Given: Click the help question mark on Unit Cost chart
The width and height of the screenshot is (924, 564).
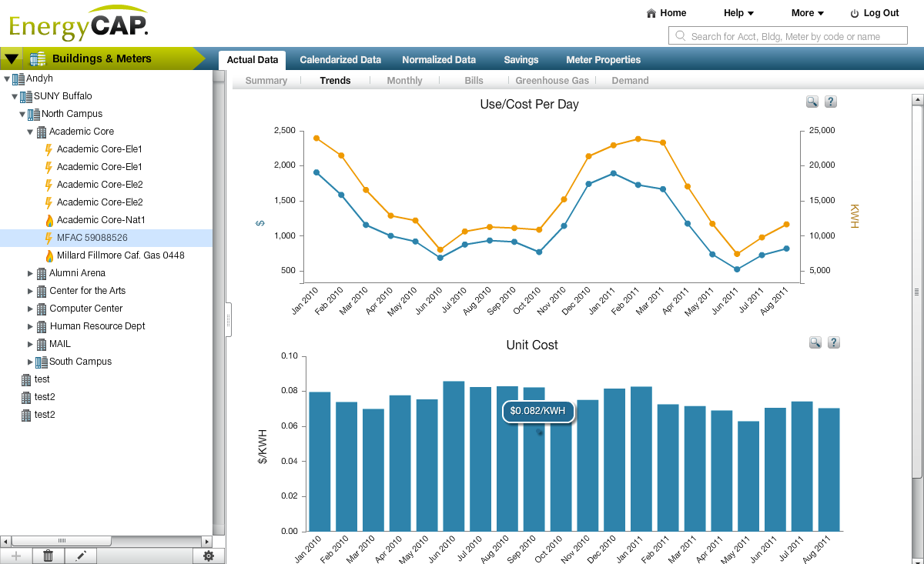Looking at the screenshot, I should 833,342.
